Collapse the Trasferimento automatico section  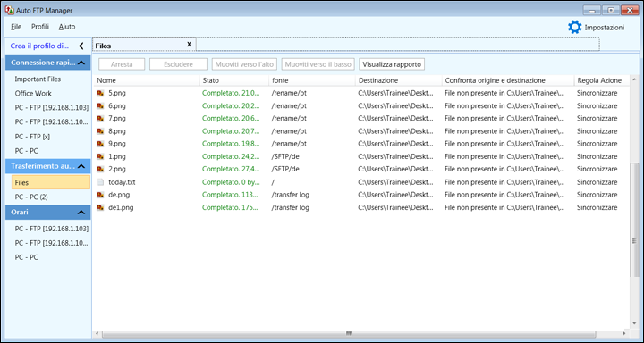click(x=81, y=166)
